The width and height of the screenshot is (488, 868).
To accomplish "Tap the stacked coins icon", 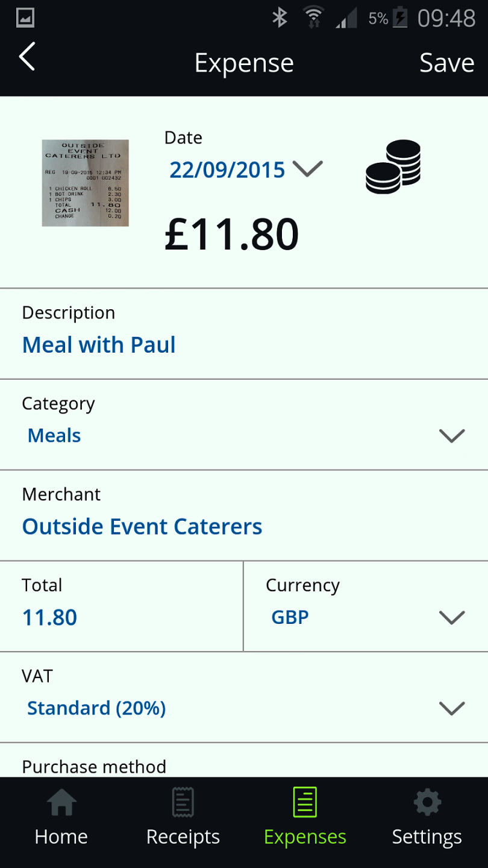I will [x=393, y=166].
